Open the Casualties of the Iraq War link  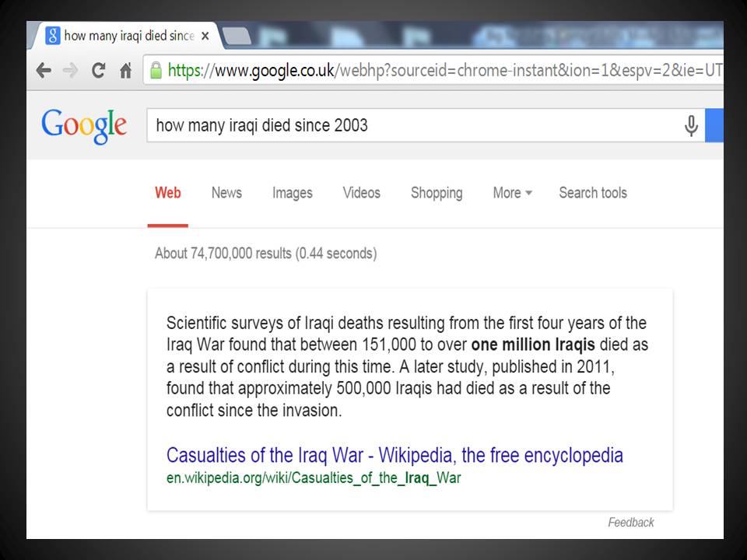tap(395, 455)
